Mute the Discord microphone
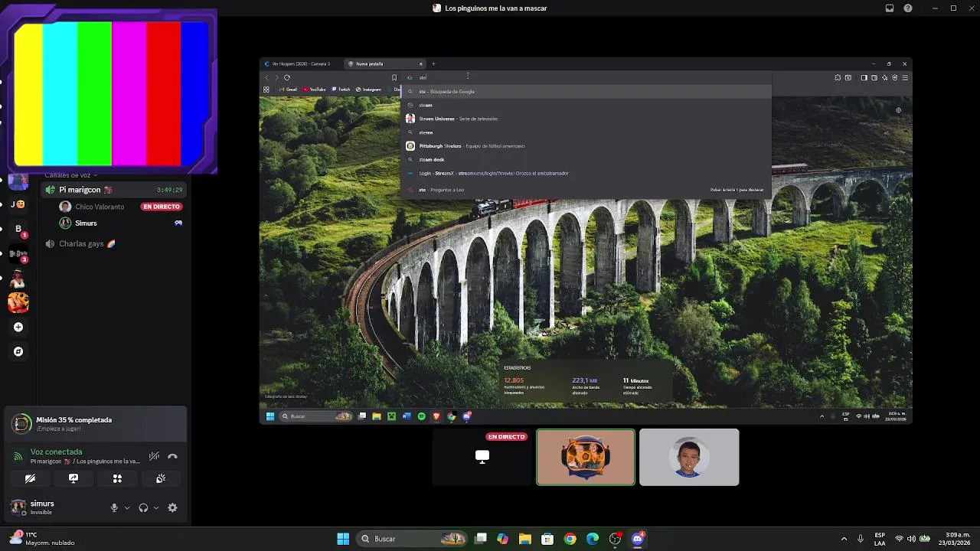Image resolution: width=980 pixels, height=551 pixels. (114, 507)
